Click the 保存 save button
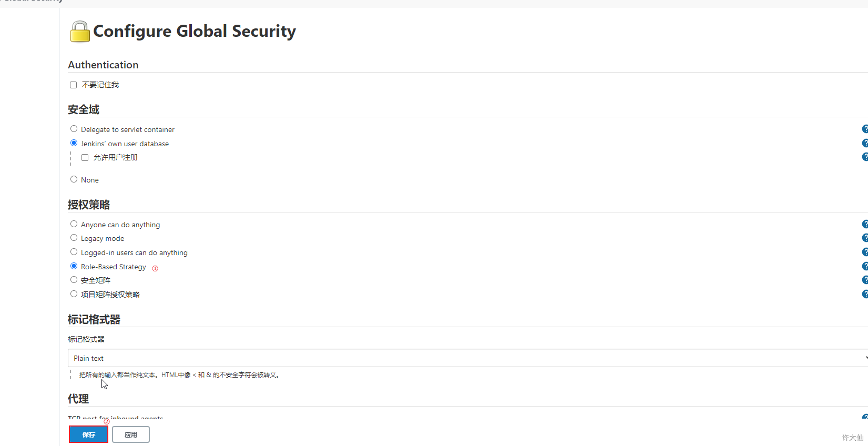The image size is (868, 446). coord(88,434)
